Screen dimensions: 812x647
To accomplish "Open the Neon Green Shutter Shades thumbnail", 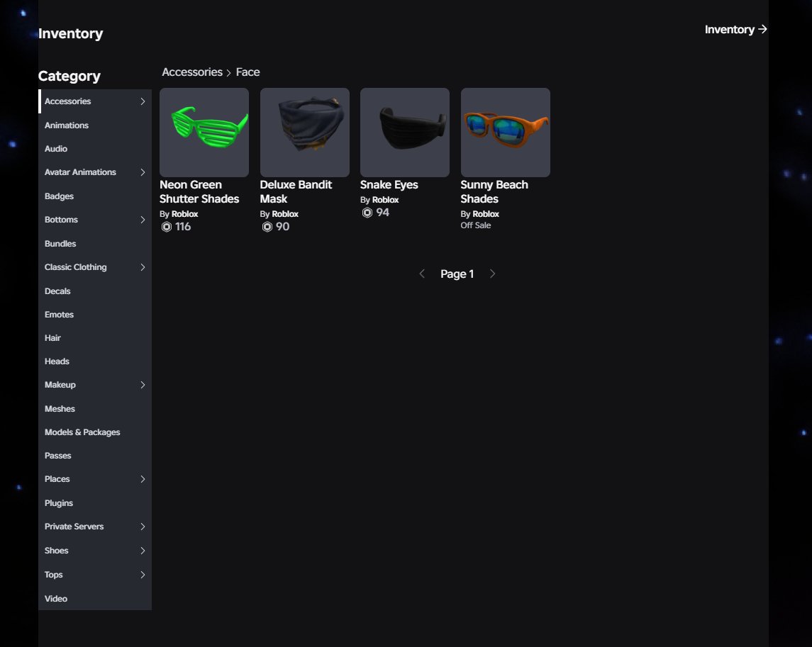I will (204, 133).
